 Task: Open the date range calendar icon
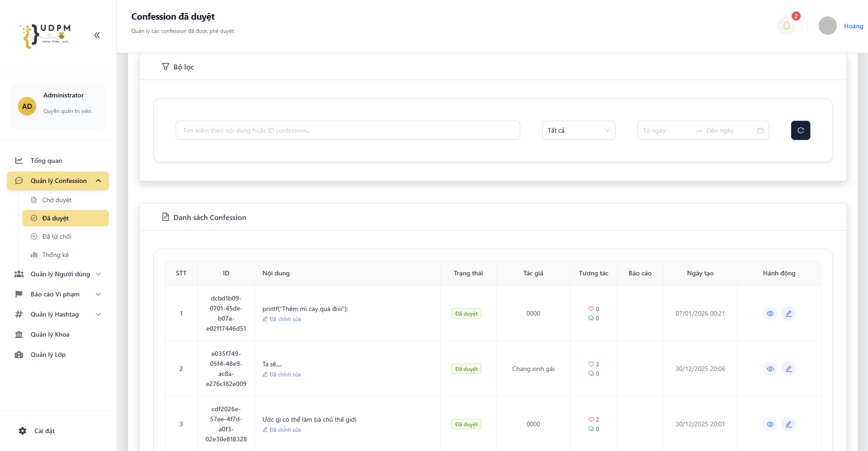(760, 130)
